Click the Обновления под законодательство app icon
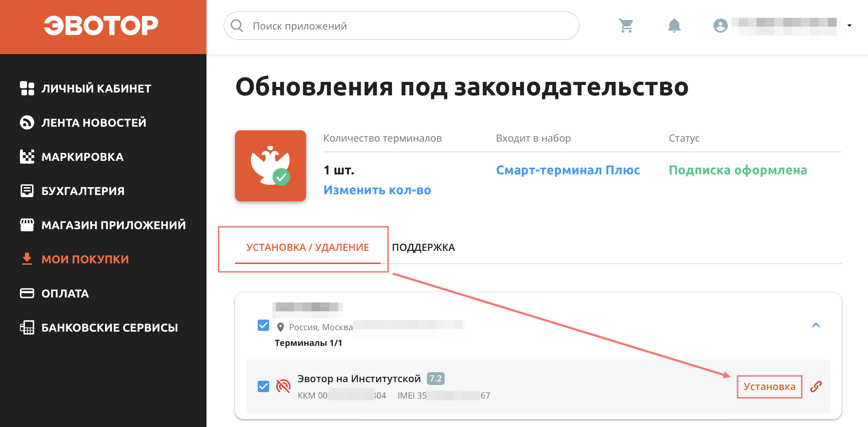 point(271,166)
